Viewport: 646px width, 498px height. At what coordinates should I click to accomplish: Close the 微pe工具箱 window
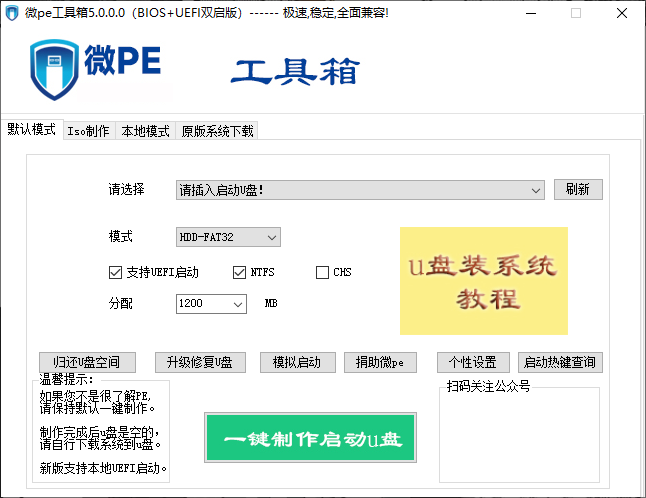tap(622, 14)
